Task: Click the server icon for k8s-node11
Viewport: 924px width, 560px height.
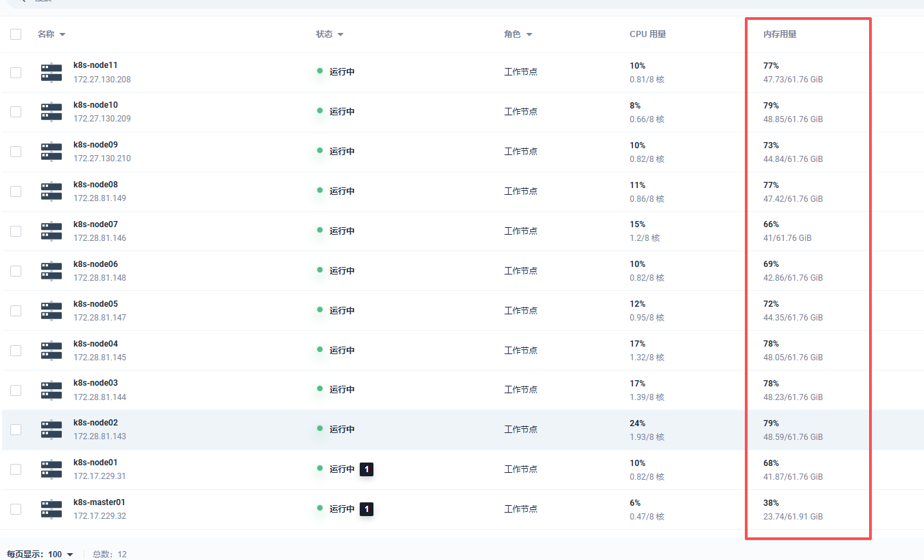Action: point(51,73)
